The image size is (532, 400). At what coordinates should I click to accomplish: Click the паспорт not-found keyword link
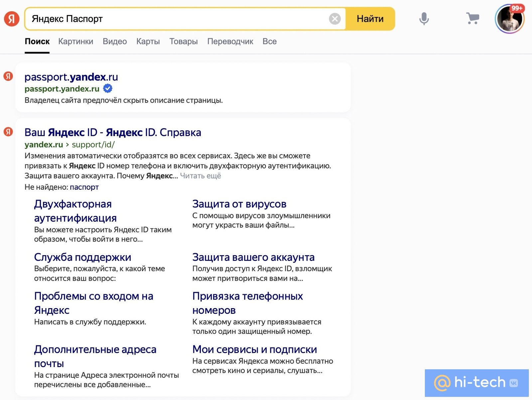(84, 187)
